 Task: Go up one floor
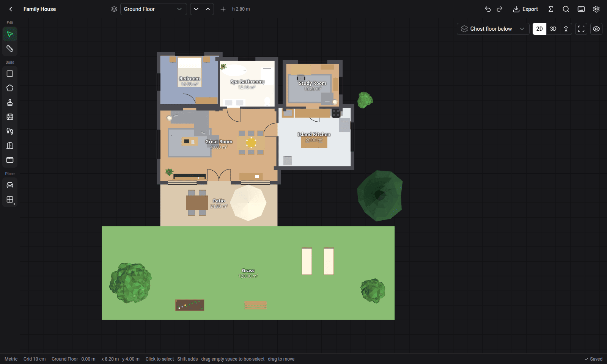208,9
